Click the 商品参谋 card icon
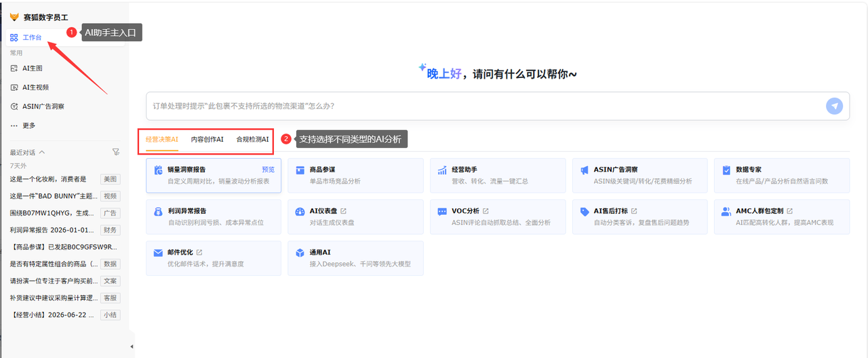 300,170
